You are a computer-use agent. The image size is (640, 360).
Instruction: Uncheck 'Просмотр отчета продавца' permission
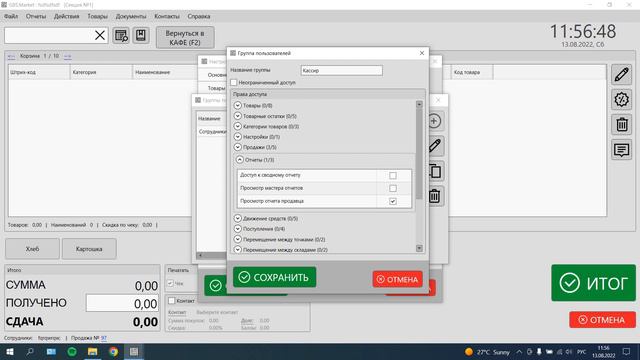[x=393, y=201]
